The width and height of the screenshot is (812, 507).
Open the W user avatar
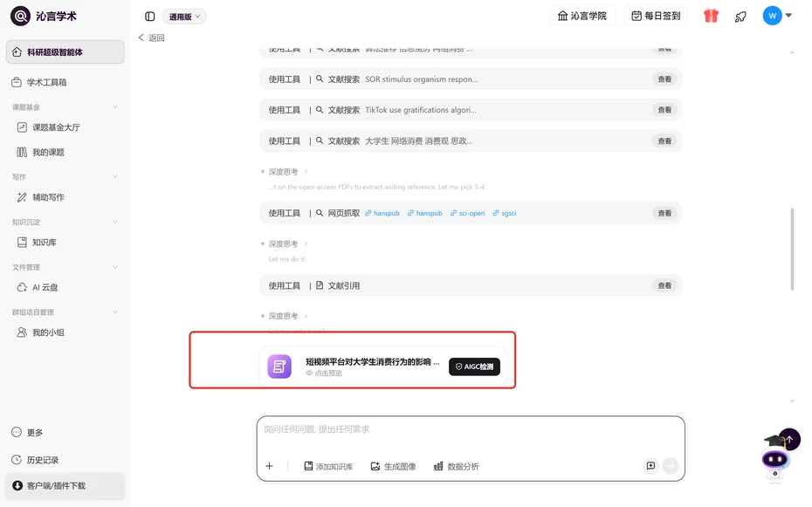pyautogui.click(x=772, y=16)
